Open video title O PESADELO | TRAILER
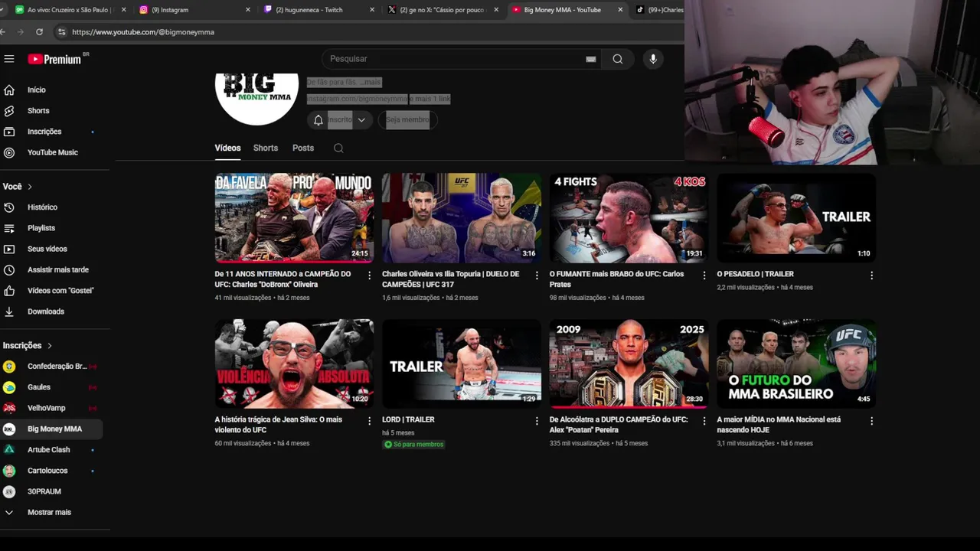Screen dimensions: 980x551 pos(755,274)
